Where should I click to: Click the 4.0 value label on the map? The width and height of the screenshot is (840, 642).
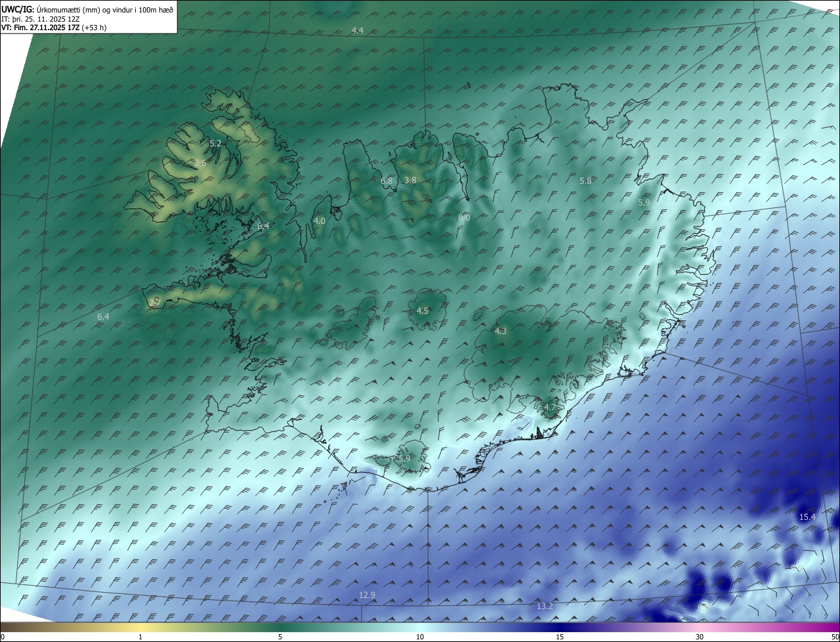point(319,221)
